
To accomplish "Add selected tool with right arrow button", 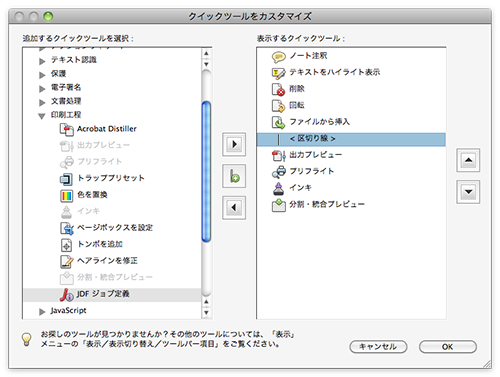I will tap(234, 144).
